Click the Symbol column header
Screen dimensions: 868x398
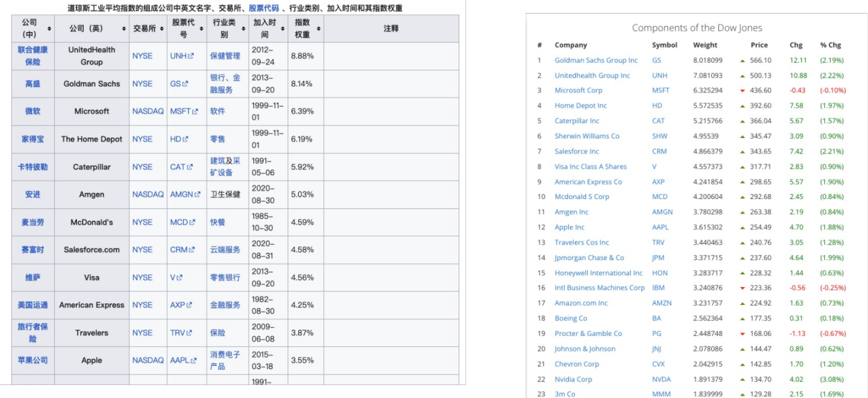[664, 45]
